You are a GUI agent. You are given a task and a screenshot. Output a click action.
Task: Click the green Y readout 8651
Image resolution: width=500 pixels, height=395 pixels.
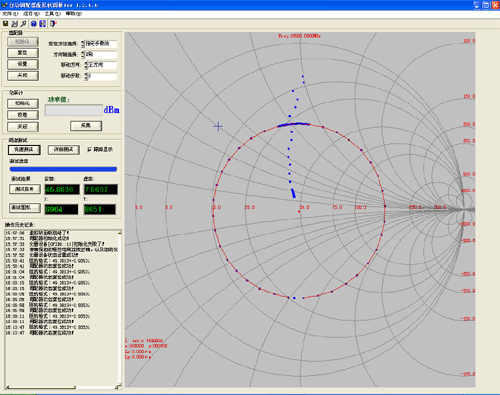[x=100, y=209]
